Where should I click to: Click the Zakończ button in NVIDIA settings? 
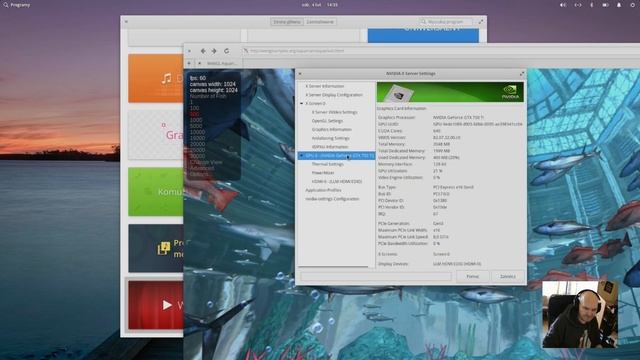[x=507, y=276]
